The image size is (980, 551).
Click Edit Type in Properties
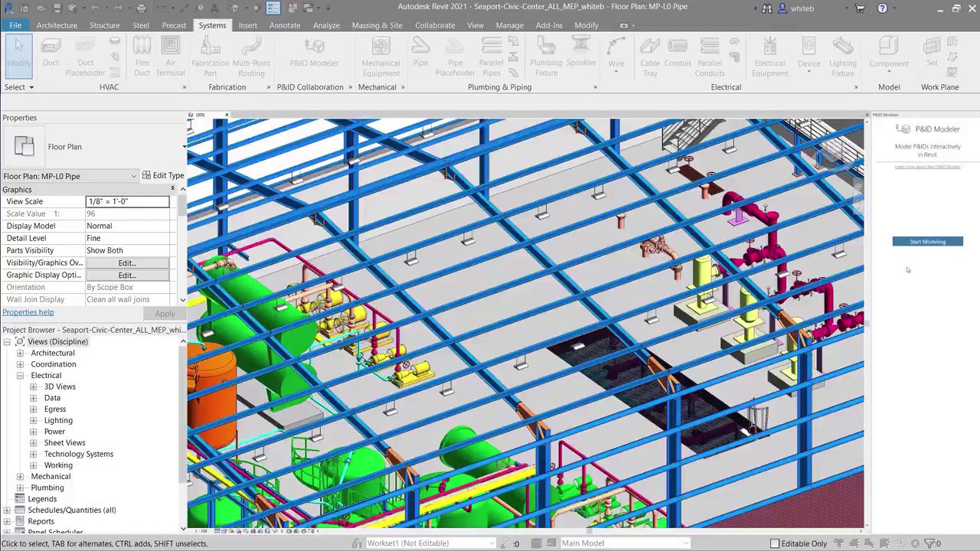click(163, 175)
